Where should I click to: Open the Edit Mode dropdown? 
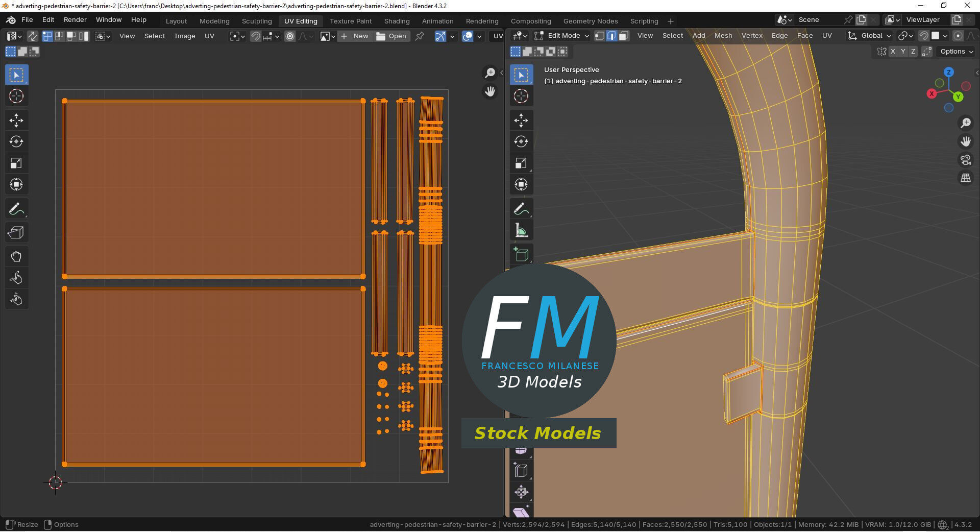[561, 36]
